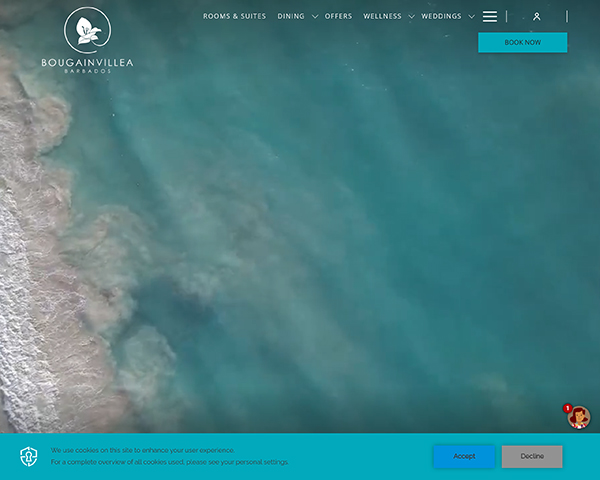Expand the Wellness dropdown chevron
This screenshot has height=480, width=600.
pyautogui.click(x=411, y=17)
